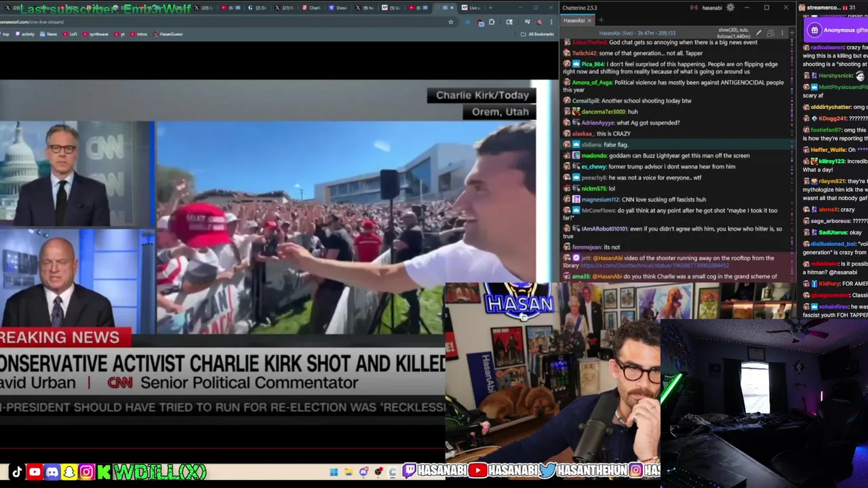
Task: Add a new split with the header plus icon
Action: point(792,33)
